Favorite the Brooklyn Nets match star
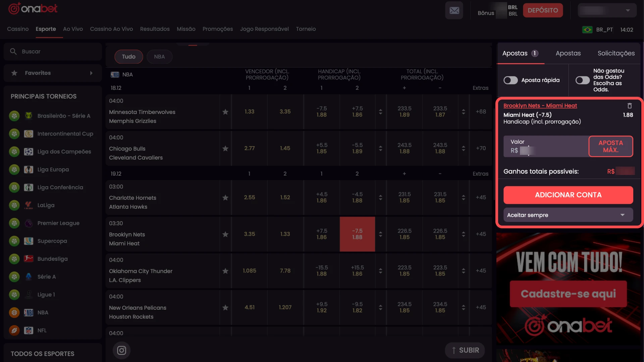Image resolution: width=644 pixels, height=362 pixels. click(225, 234)
